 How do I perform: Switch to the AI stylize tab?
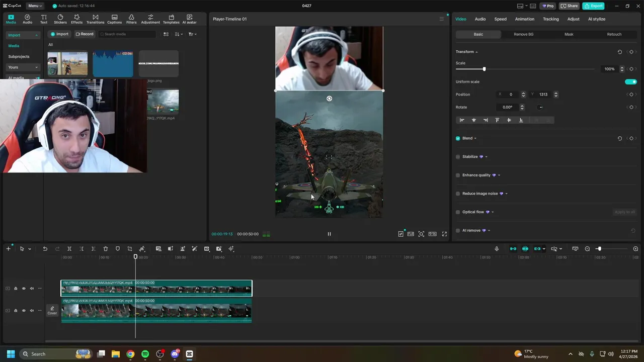click(x=596, y=19)
